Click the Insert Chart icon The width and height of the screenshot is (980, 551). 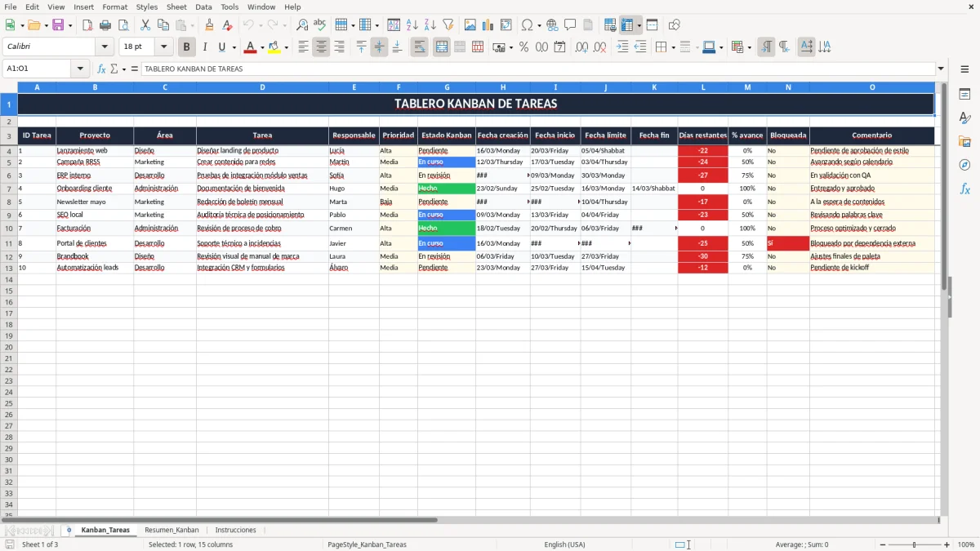(488, 25)
